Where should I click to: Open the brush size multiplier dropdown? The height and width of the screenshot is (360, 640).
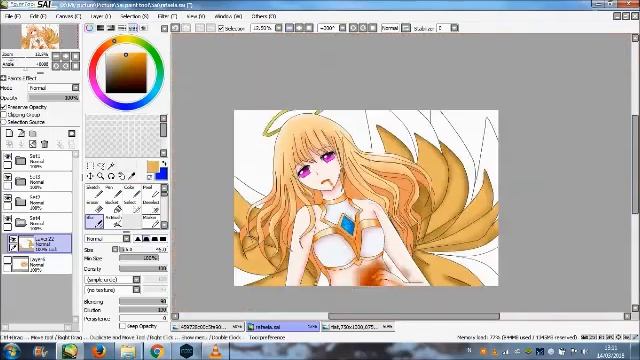tap(115, 249)
